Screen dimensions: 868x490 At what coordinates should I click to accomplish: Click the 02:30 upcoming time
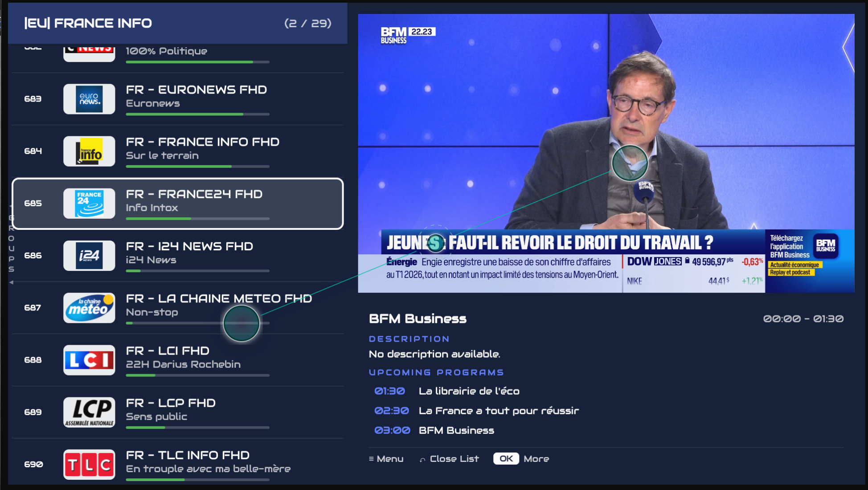391,411
